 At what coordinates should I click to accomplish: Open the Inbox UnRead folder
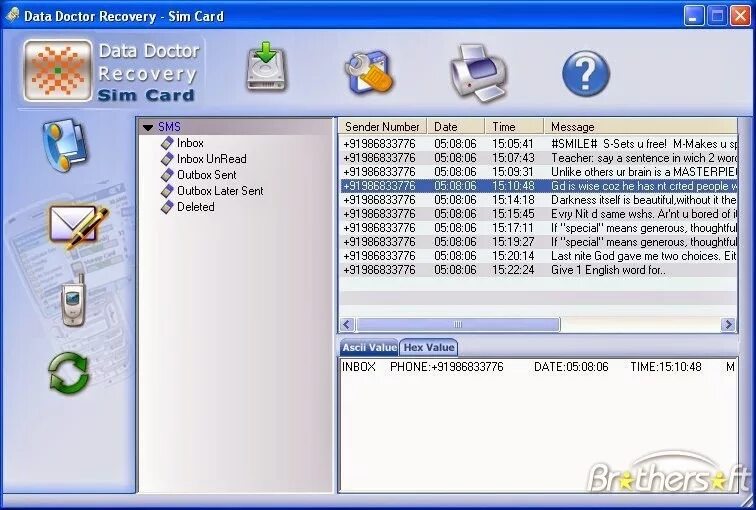212,159
